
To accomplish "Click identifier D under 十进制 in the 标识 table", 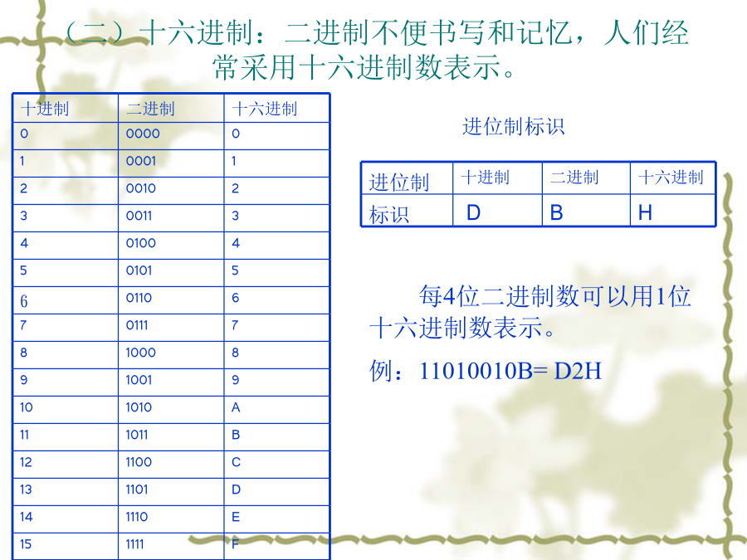I will (497, 210).
